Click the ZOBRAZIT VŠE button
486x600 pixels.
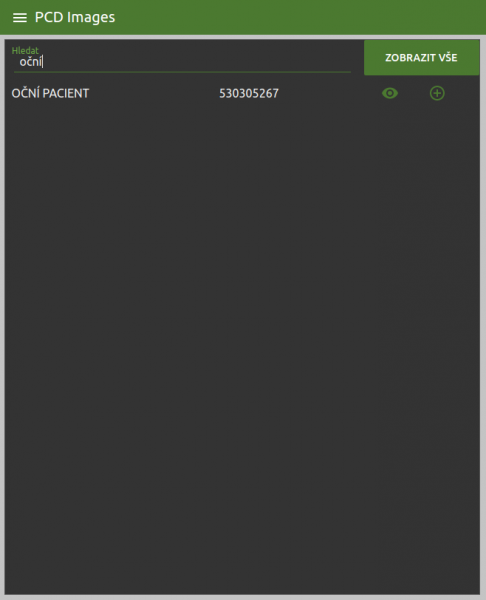[x=421, y=58]
